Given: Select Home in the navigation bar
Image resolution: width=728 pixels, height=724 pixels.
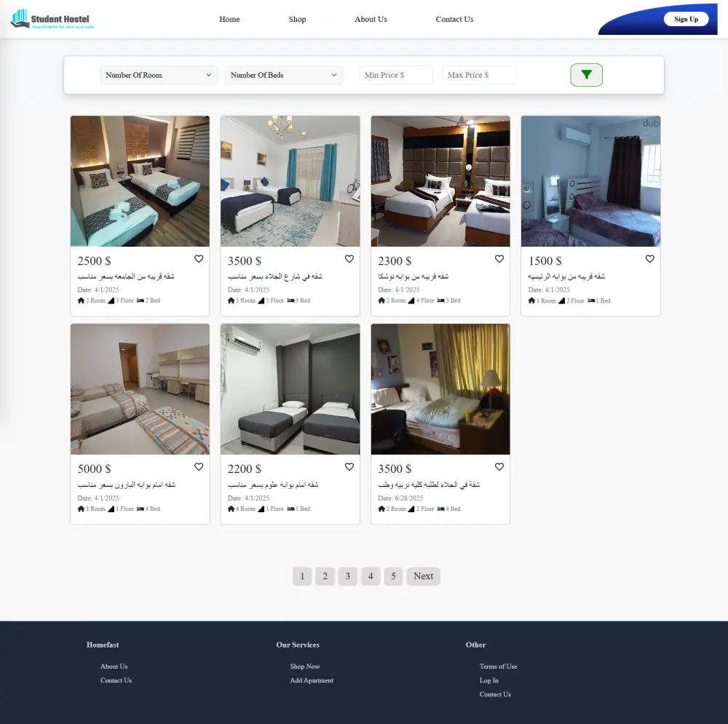Looking at the screenshot, I should pos(229,20).
